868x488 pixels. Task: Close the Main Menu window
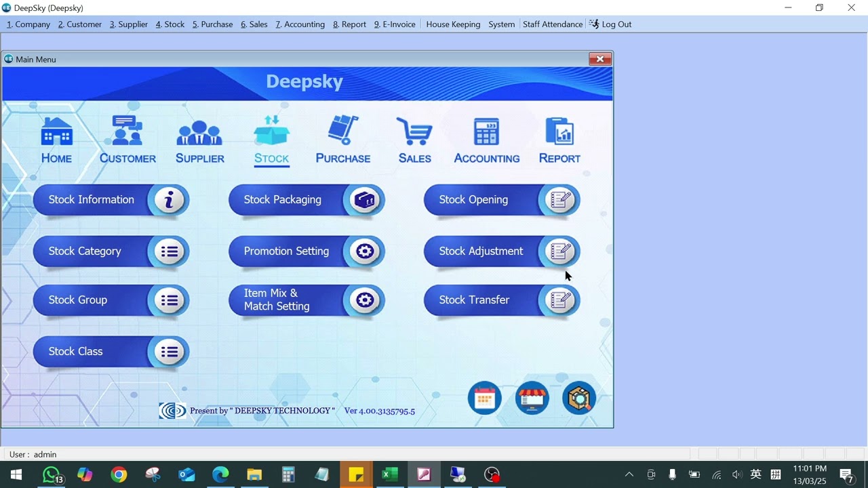[600, 59]
